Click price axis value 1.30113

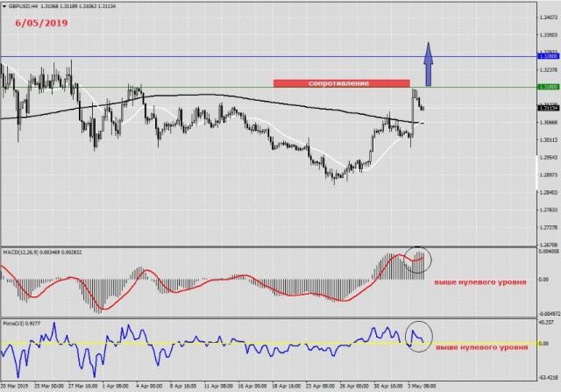click(x=549, y=140)
